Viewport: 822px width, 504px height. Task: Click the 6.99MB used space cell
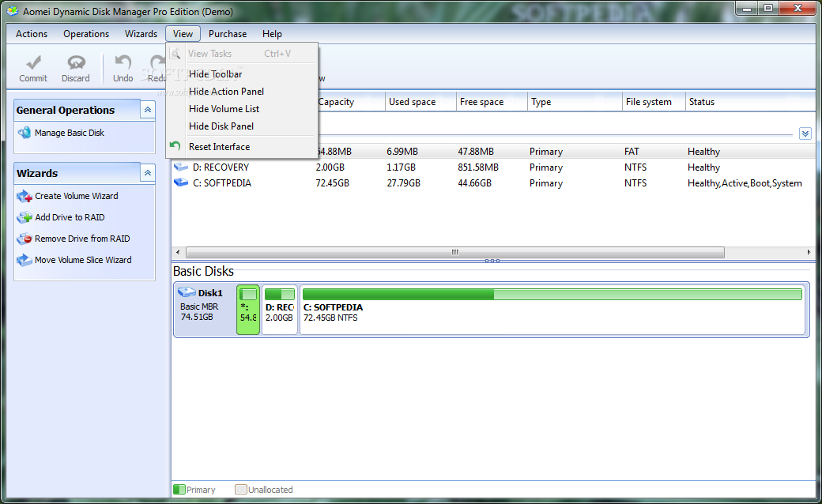coord(402,152)
